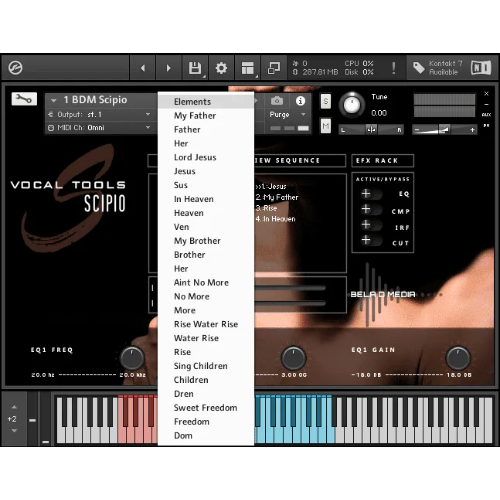Toggle the Solo S button
500x500 pixels.
pyautogui.click(x=326, y=101)
